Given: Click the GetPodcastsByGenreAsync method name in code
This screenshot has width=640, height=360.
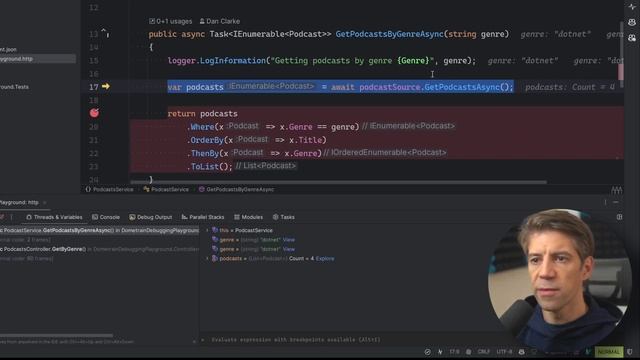Looking at the screenshot, I should [389, 34].
